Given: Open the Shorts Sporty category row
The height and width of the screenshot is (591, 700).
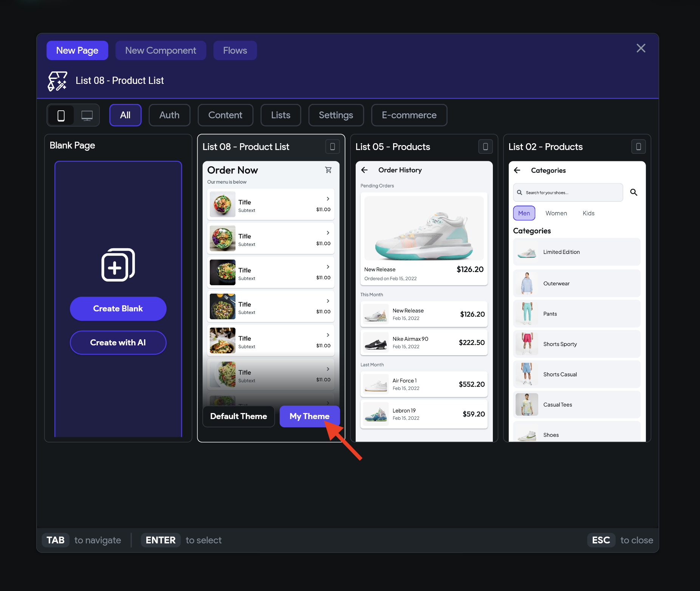Looking at the screenshot, I should 577,344.
